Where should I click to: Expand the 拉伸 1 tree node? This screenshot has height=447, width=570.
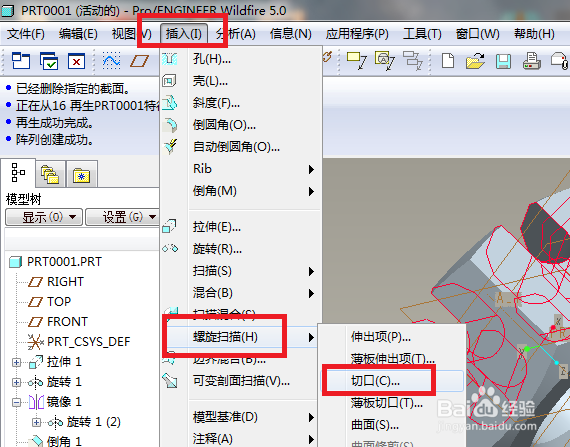[16, 362]
